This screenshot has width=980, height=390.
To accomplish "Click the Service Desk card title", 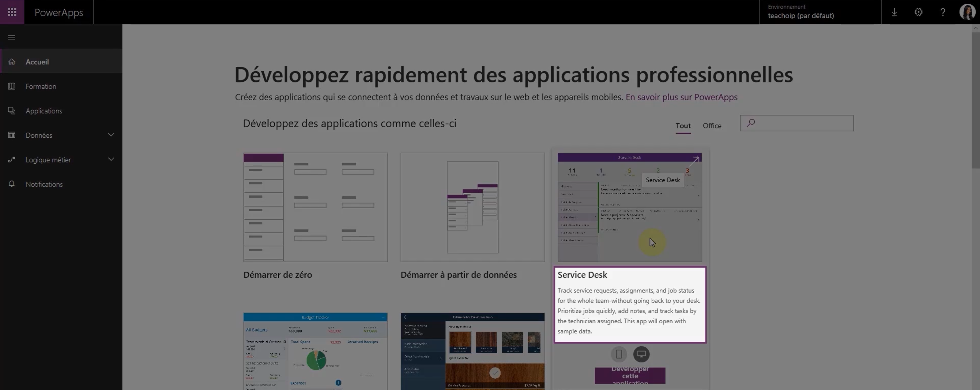I will 582,274.
